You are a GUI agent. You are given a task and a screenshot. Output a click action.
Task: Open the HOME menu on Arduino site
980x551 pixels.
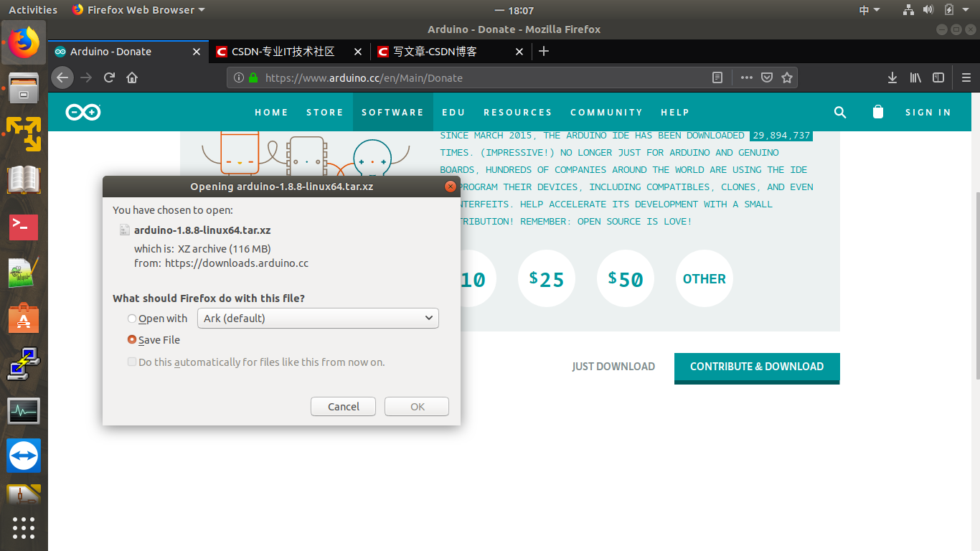[x=271, y=112]
